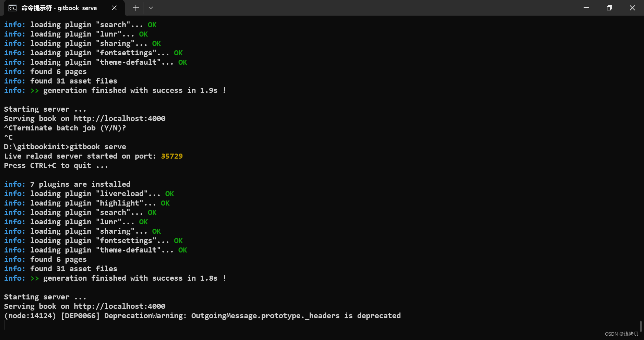This screenshot has width=644, height=340.
Task: Minimize the terminal window
Action: (x=586, y=8)
